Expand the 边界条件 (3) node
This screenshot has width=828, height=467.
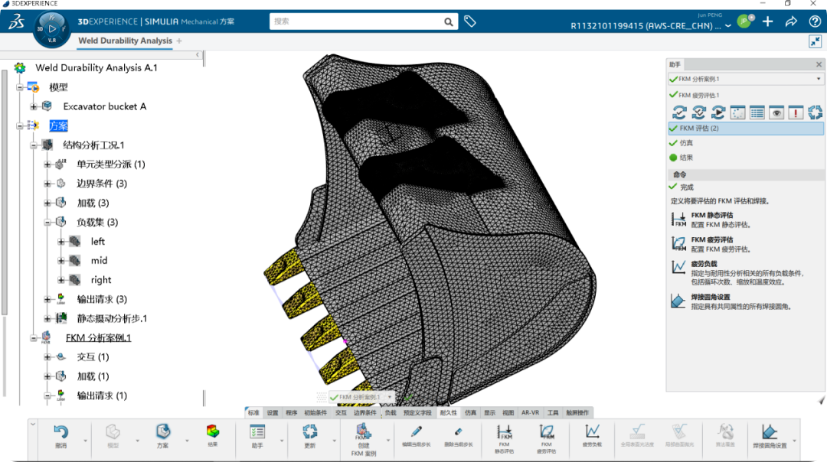click(x=48, y=184)
